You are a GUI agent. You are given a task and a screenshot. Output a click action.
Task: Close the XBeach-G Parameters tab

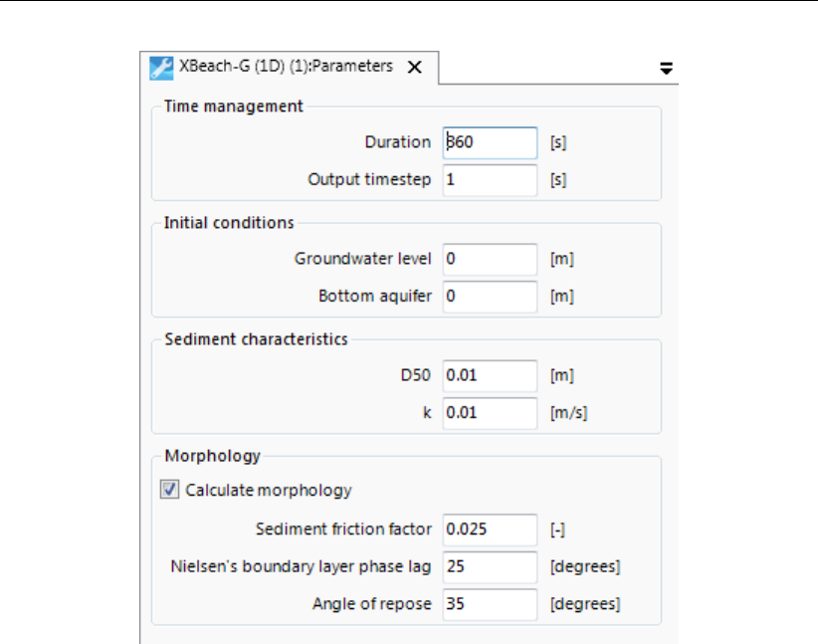tap(415, 68)
